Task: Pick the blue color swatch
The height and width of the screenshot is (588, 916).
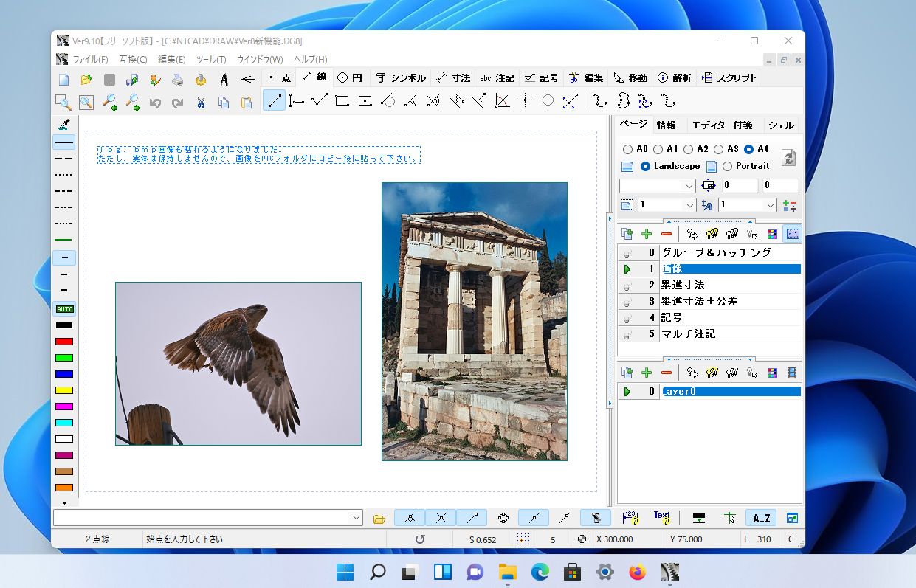Action: point(64,374)
